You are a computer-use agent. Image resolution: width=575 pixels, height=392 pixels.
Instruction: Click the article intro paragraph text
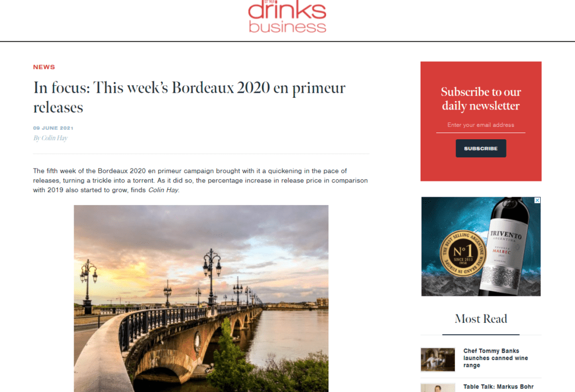(200, 180)
